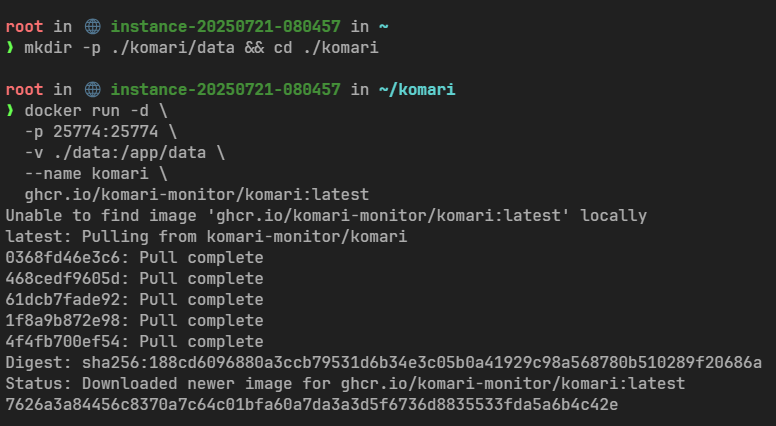
Task: Click the Digest sha256 hash line
Action: pos(383,363)
